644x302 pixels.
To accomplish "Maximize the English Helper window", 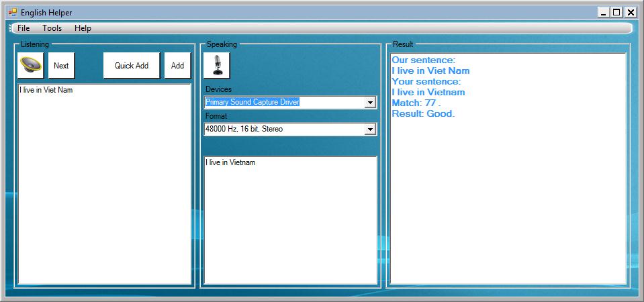I will point(616,13).
